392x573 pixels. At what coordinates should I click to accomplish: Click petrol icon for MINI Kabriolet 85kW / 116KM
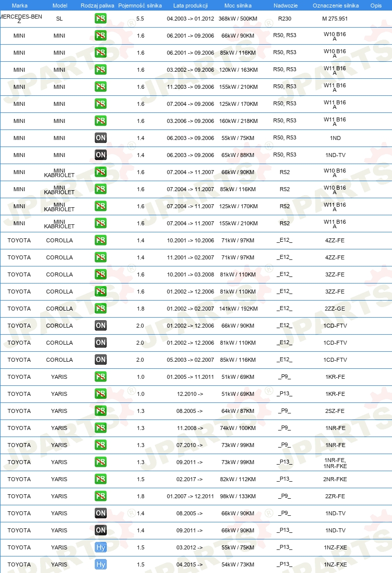click(x=101, y=189)
